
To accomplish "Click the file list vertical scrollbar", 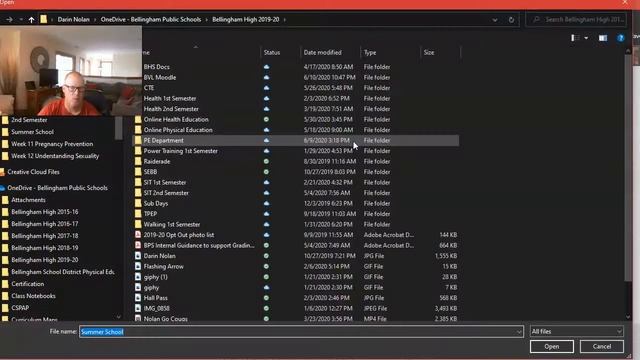I will click(628, 167).
